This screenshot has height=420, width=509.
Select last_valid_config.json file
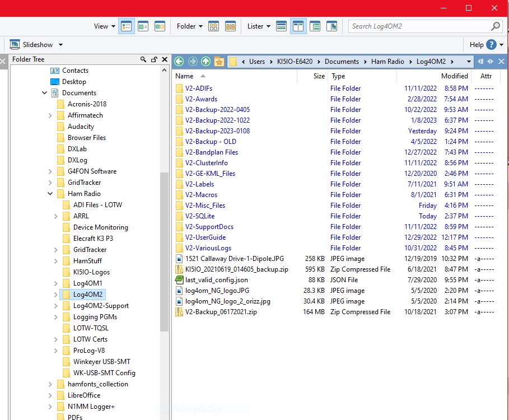(217, 280)
